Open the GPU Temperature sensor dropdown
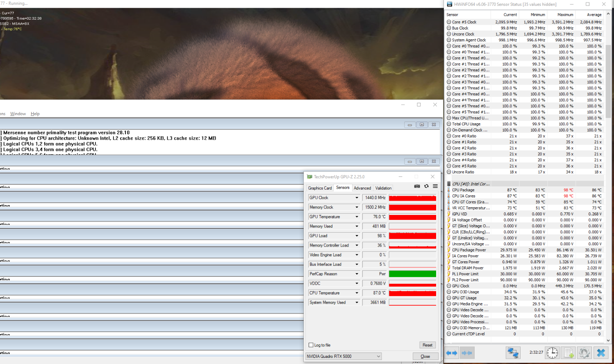 pos(357,217)
